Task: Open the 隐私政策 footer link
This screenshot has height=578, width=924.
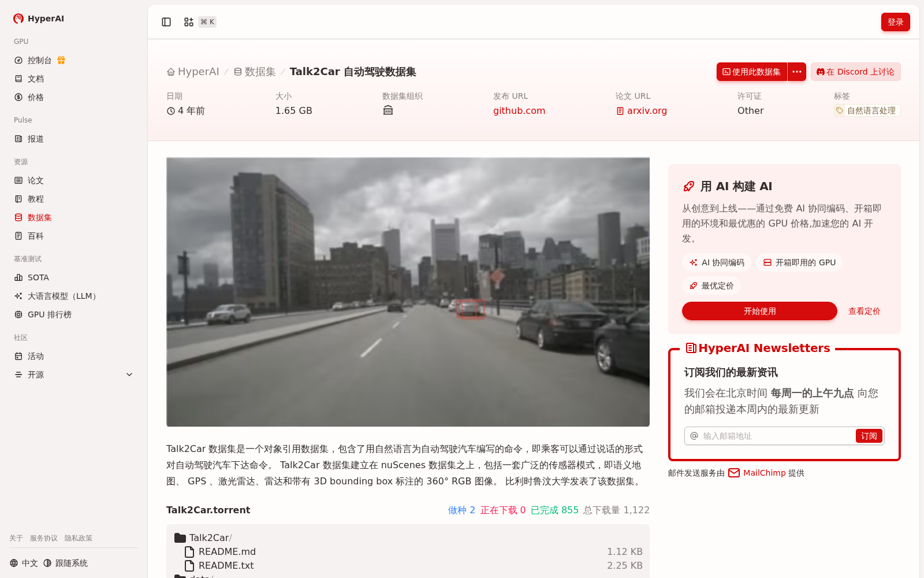Action: tap(79, 538)
